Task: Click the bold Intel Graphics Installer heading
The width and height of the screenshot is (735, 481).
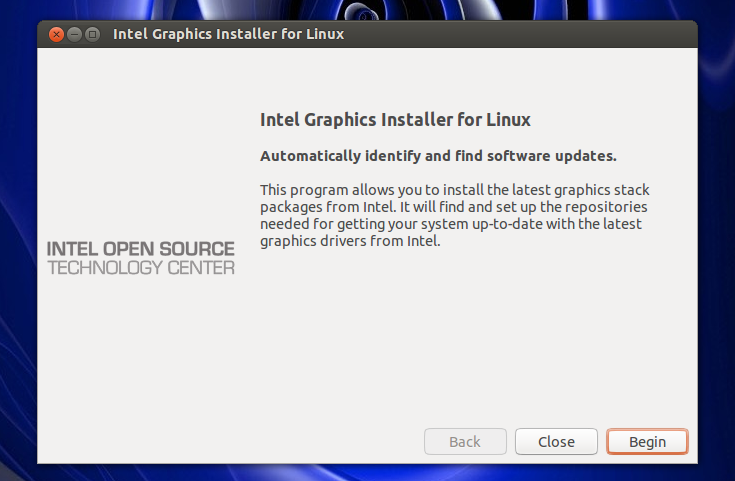Action: [x=395, y=120]
